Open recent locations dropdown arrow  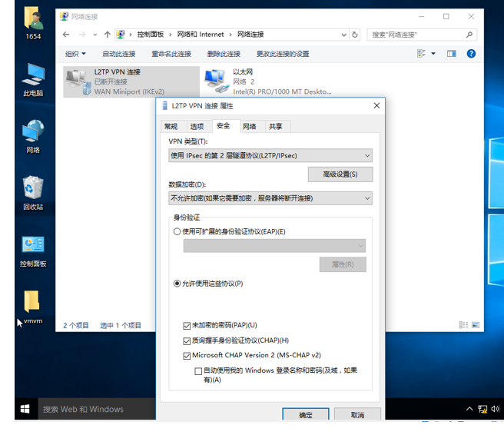[x=94, y=35]
